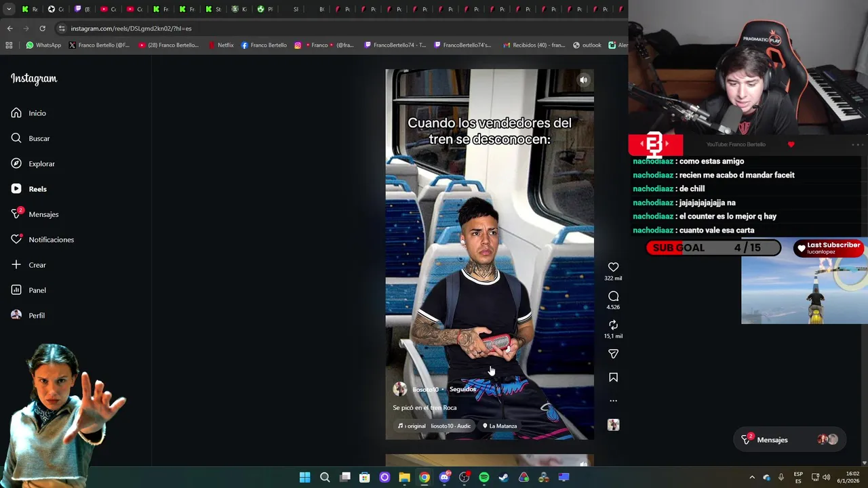Open FrancoBertello74's Twitch bookmark
Image resolution: width=868 pixels, height=488 pixels.
462,45
